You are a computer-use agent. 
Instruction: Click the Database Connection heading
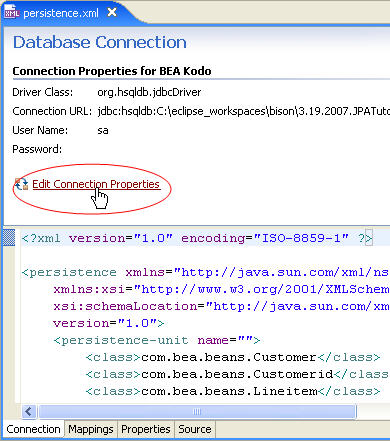99,42
